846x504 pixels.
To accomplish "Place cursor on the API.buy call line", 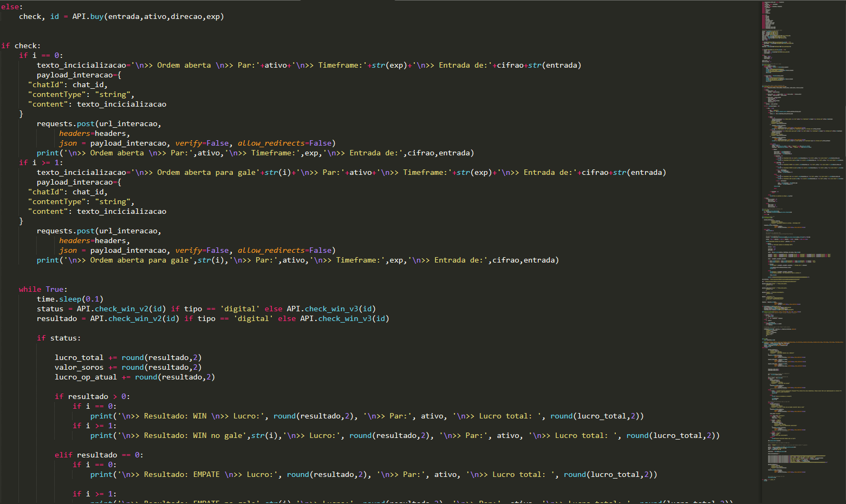I will [x=121, y=17].
